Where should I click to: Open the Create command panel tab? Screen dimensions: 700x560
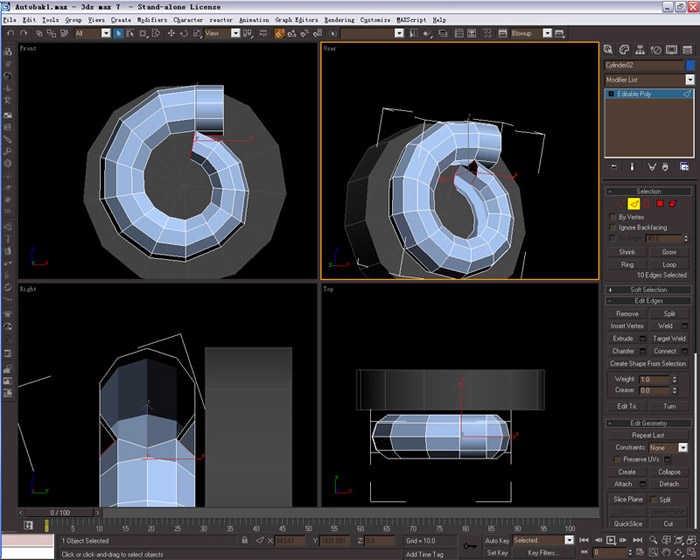pos(608,50)
